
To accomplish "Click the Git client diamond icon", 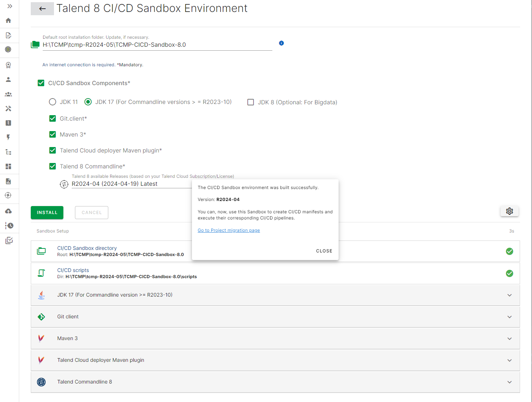I will click(x=41, y=317).
